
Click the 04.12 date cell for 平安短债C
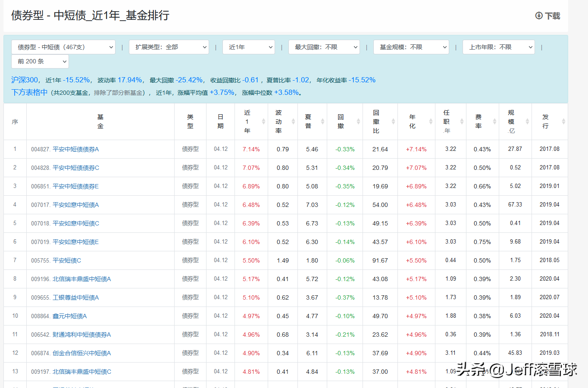coord(221,260)
